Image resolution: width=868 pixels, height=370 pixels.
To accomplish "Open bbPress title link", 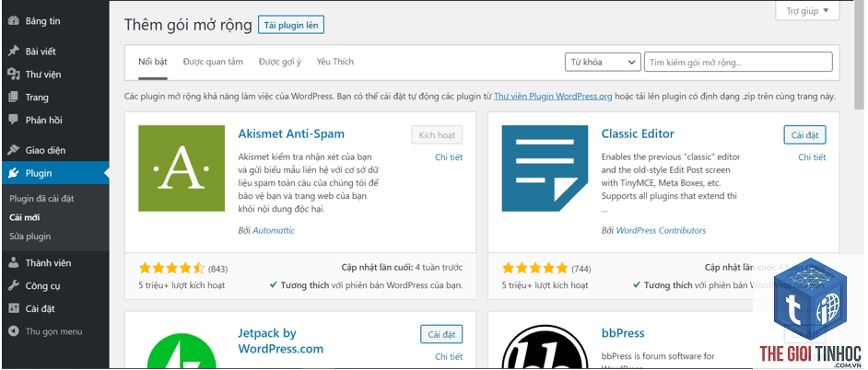I will [x=623, y=333].
